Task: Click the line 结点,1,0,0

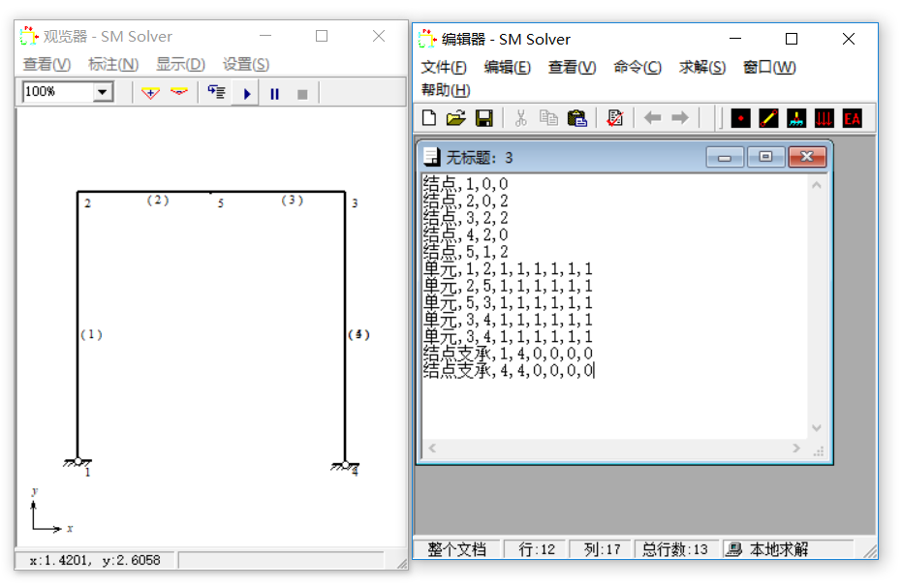Action: point(465,184)
